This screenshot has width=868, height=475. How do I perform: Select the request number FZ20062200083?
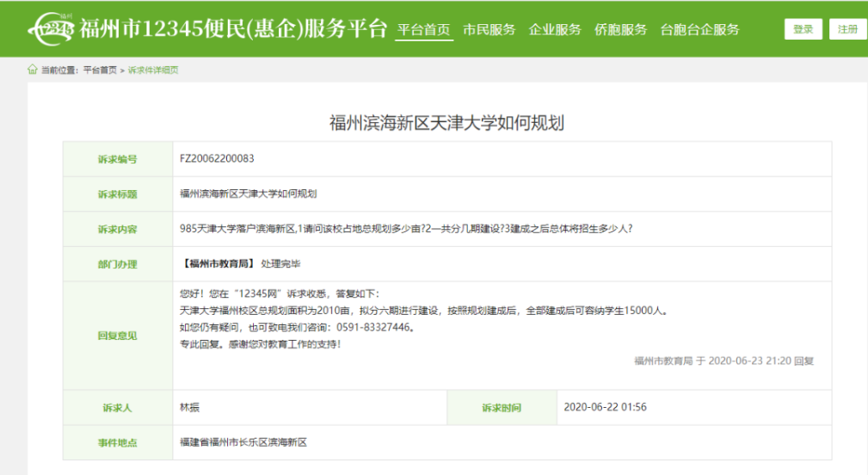pyautogui.click(x=217, y=159)
